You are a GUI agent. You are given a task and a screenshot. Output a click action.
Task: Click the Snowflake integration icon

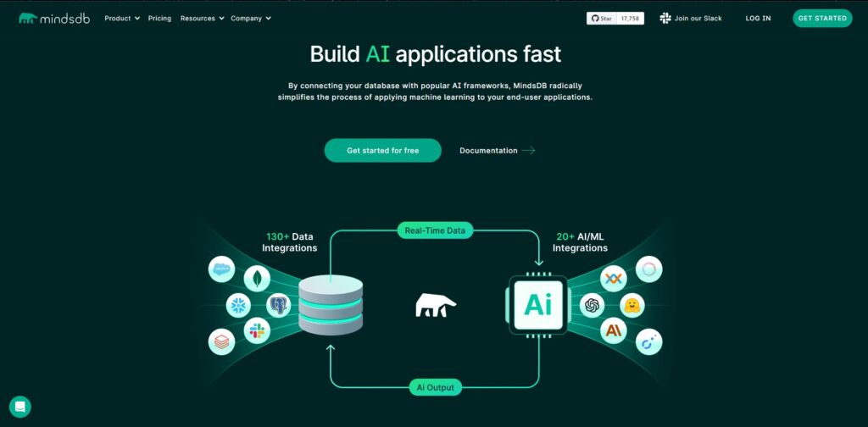pyautogui.click(x=238, y=305)
